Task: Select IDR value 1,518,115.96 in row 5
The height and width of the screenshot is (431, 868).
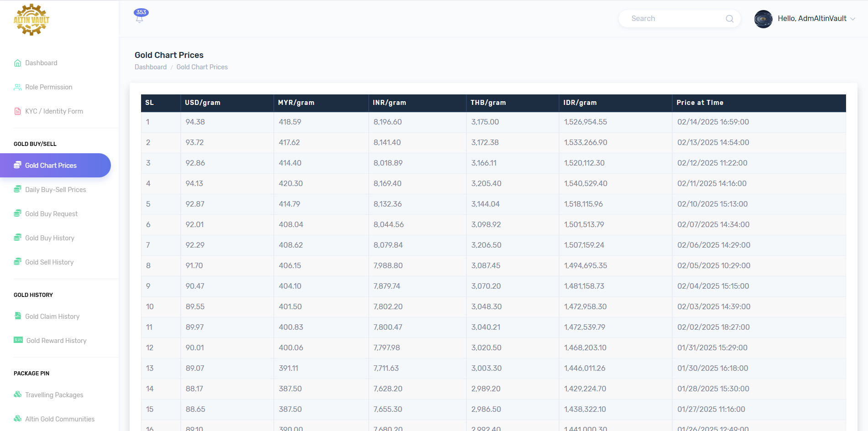Action: point(584,204)
